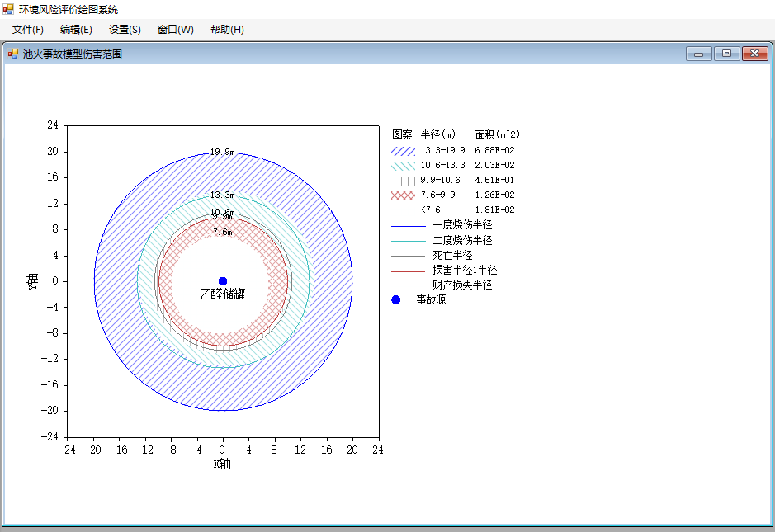The image size is (775, 532).
Task: Click the gray line sample for 死亡半径
Action: coord(409,256)
